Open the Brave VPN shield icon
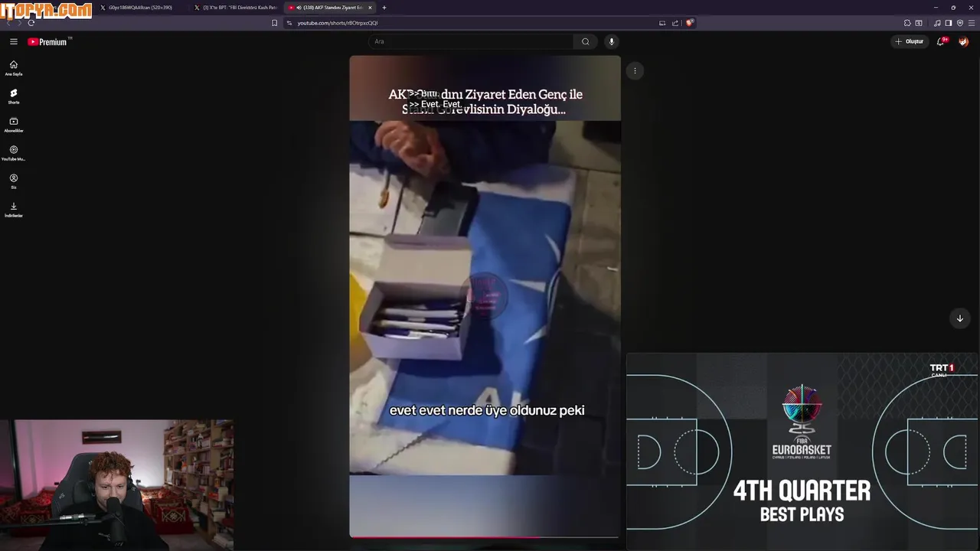This screenshot has width=980, height=551. click(x=960, y=23)
